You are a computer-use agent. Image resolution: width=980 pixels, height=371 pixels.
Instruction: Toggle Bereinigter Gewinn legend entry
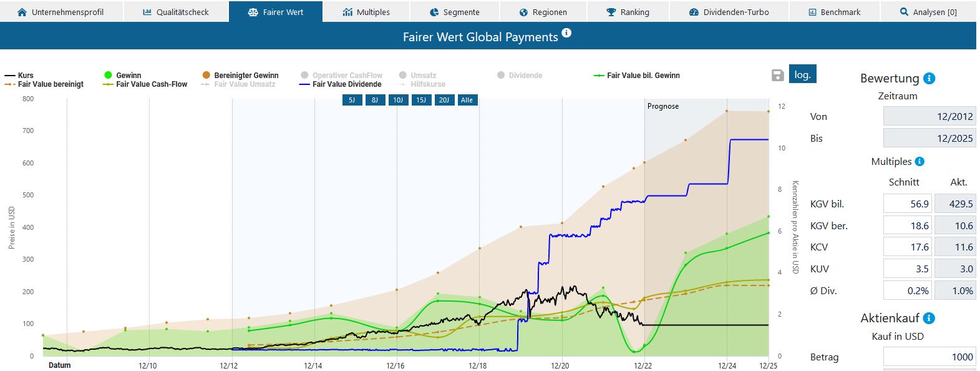tap(240, 75)
